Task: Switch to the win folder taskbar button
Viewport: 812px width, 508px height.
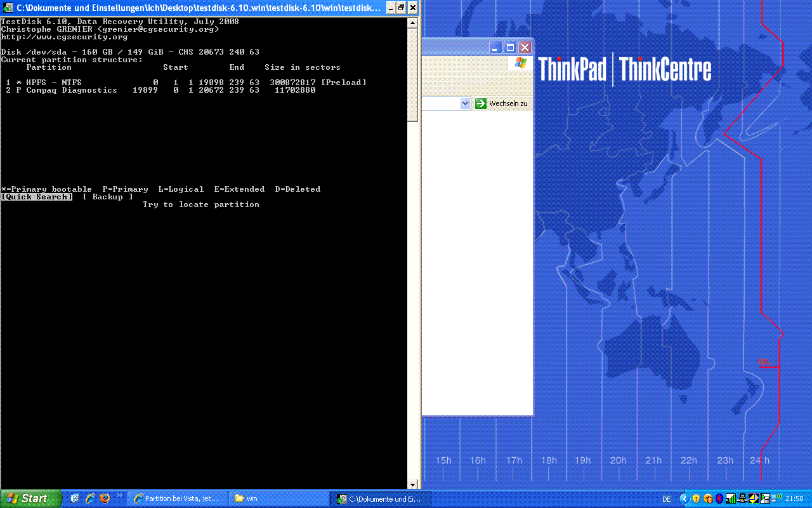Action: [278, 499]
